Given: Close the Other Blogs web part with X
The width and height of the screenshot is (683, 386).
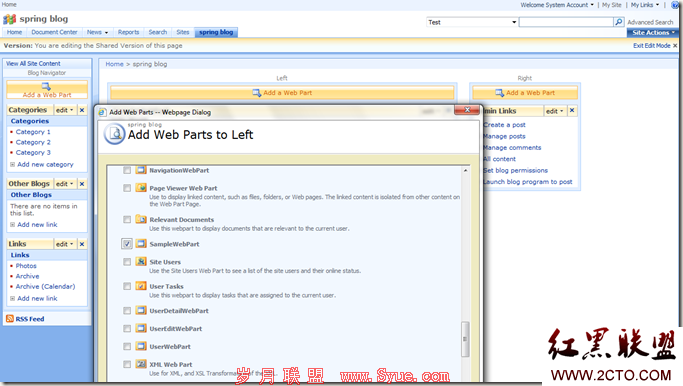Looking at the screenshot, I should coord(82,184).
